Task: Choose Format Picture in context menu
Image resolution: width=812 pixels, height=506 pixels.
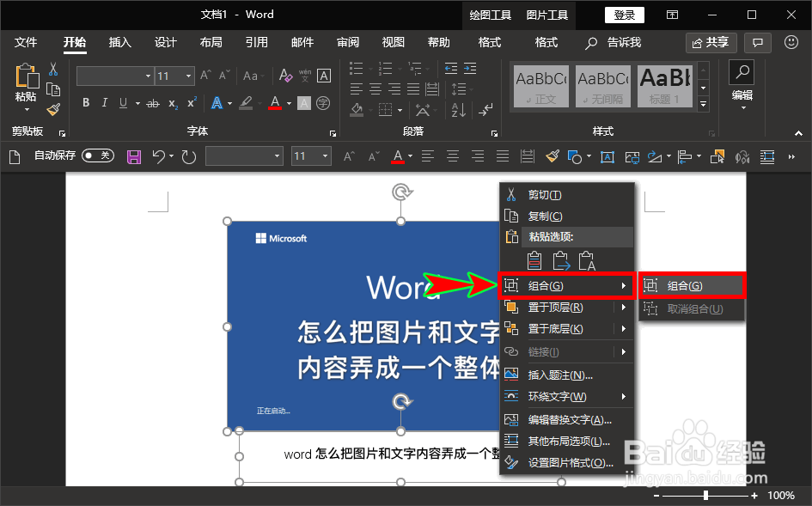Action: [x=566, y=462]
